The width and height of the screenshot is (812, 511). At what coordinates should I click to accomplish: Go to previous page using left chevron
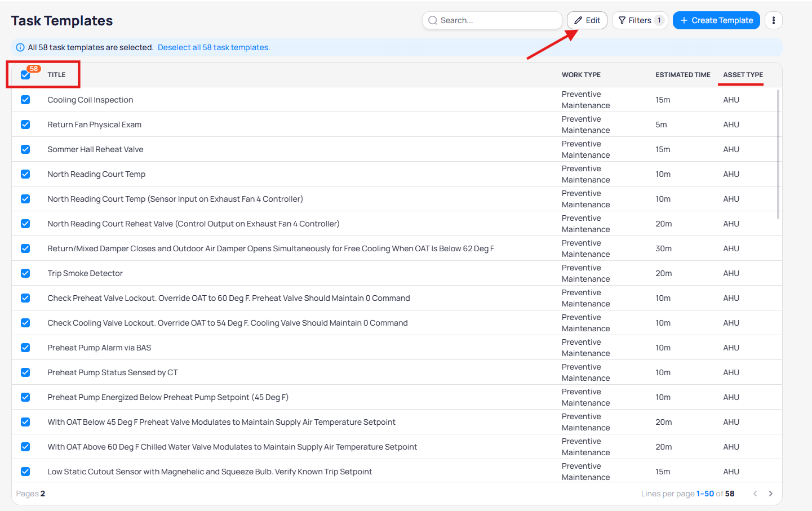click(x=755, y=494)
